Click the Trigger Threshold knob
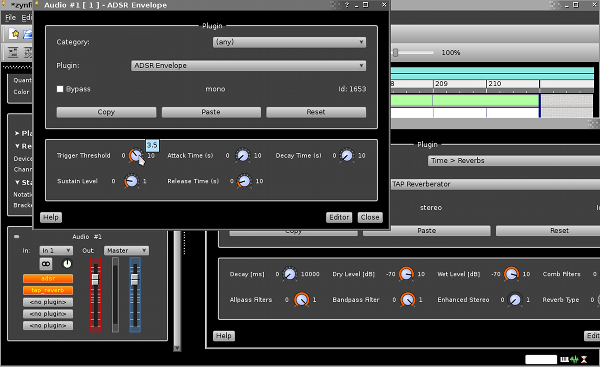Viewport: 600px width, 367px height. [135, 155]
